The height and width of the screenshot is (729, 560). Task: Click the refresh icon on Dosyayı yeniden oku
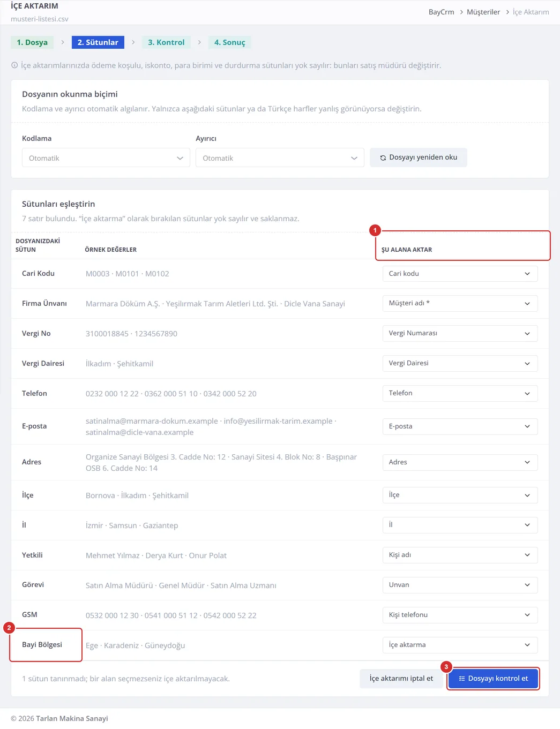(383, 158)
